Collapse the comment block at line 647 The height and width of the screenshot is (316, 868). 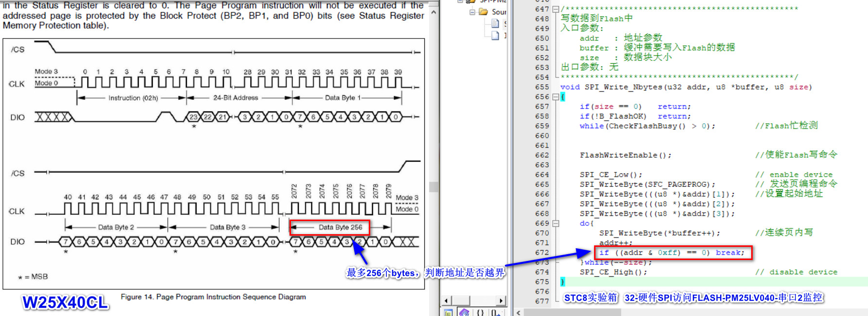click(x=556, y=9)
